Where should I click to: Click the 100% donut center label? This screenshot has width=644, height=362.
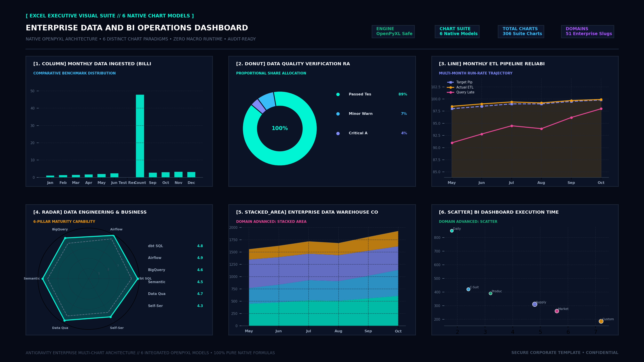coord(280,128)
